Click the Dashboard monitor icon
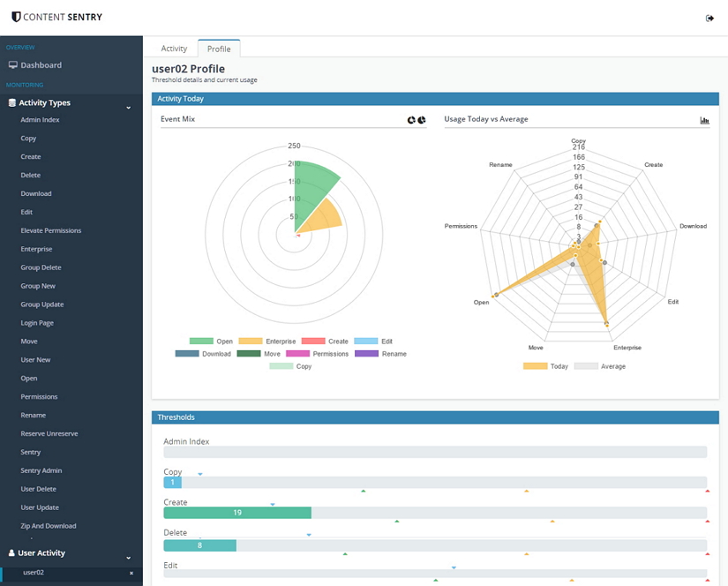The width and height of the screenshot is (728, 586). coord(13,65)
